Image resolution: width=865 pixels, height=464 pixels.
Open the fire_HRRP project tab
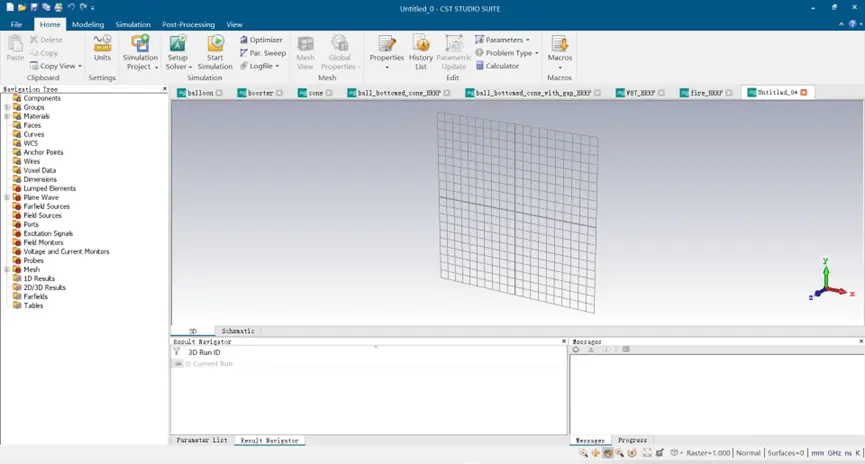pos(706,93)
